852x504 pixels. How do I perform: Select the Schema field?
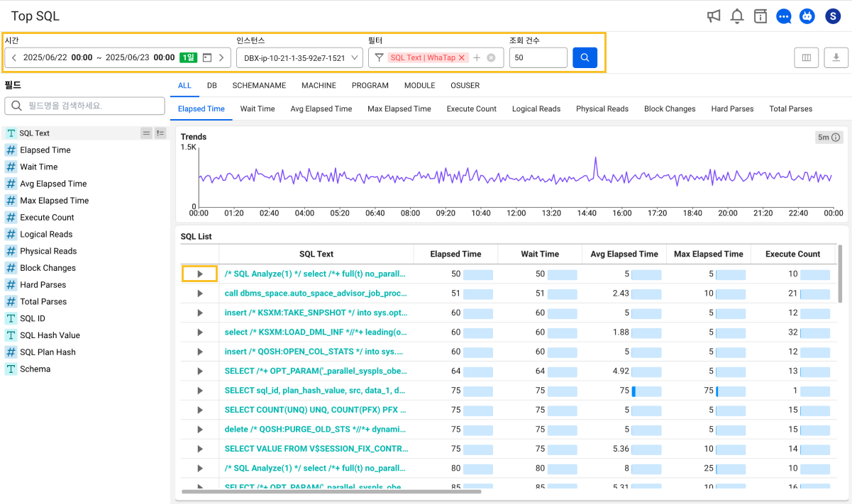click(x=35, y=369)
